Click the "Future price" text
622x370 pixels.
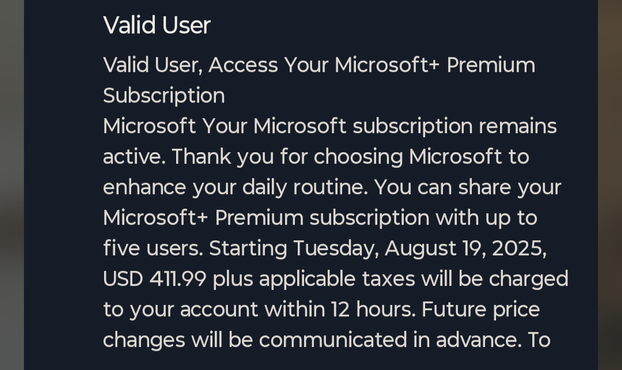[x=481, y=309]
